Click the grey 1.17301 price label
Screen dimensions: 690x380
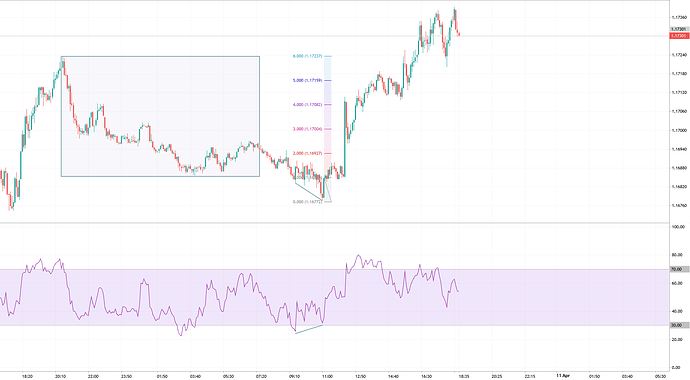coord(679,29)
